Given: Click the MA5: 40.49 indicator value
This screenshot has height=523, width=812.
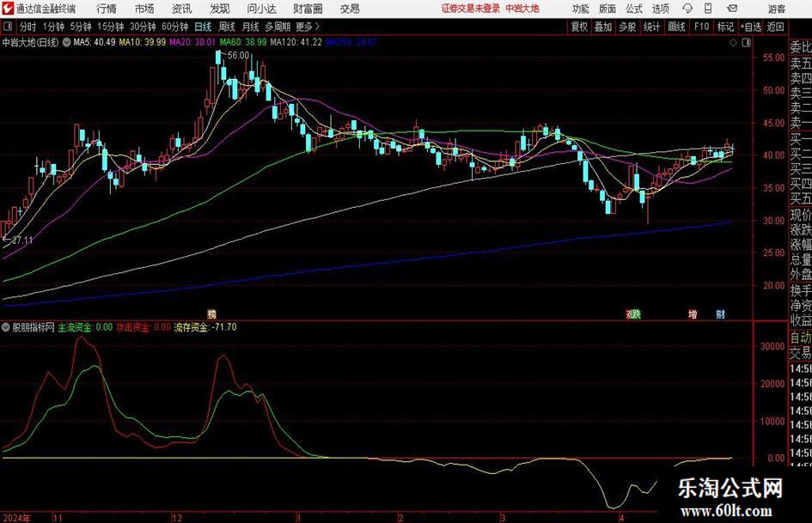Looking at the screenshot, I should [x=95, y=42].
